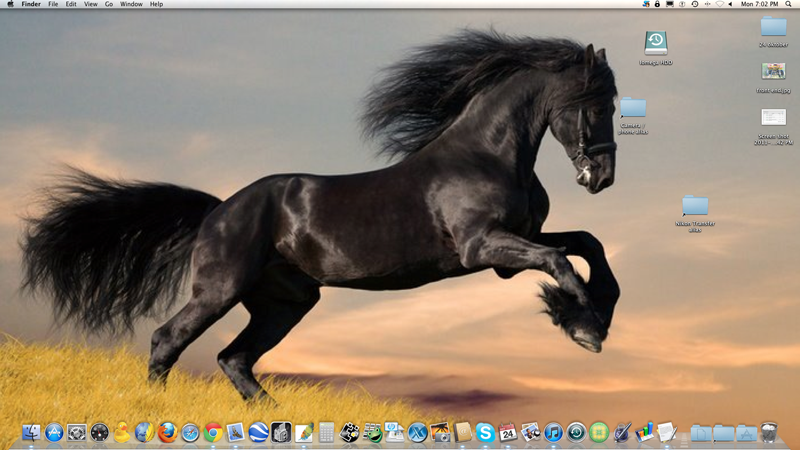The height and width of the screenshot is (450, 800).
Task: Launch the HP printer utility icon
Action: pyautogui.click(x=394, y=433)
